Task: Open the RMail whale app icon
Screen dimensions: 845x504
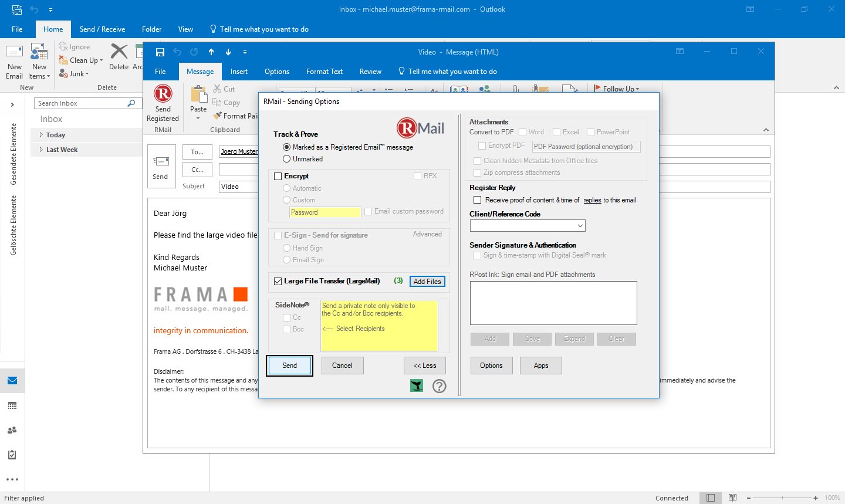Action: tap(417, 385)
